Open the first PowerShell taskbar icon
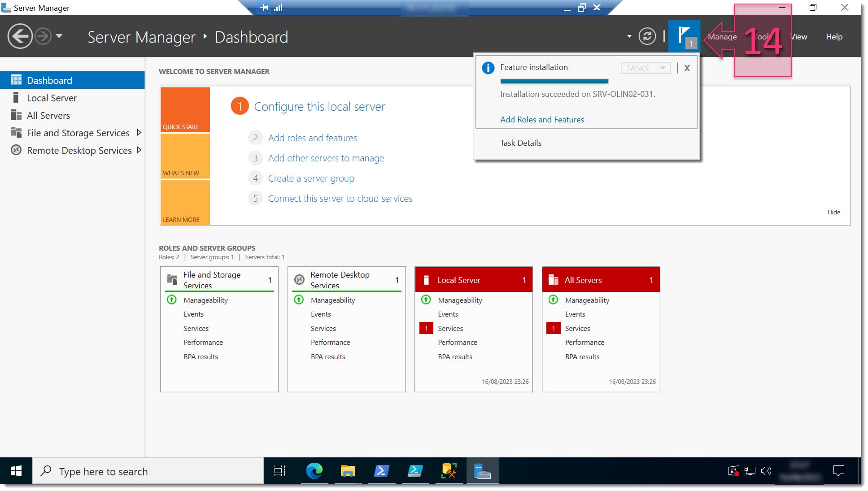Image resolution: width=868 pixels, height=491 pixels. click(381, 471)
